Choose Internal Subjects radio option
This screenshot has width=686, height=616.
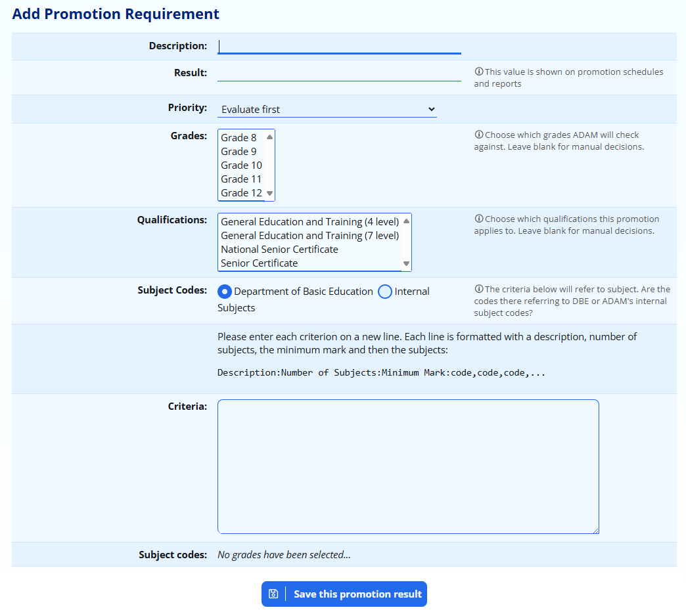point(385,292)
